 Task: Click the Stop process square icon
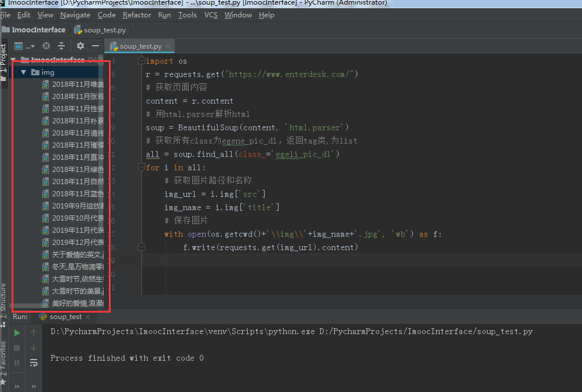pos(17,348)
